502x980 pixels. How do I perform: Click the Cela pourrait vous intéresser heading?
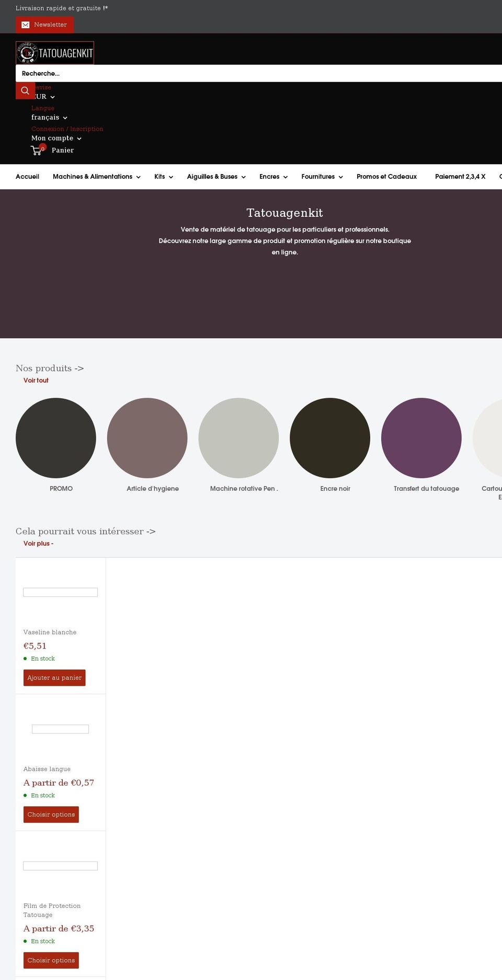(86, 532)
